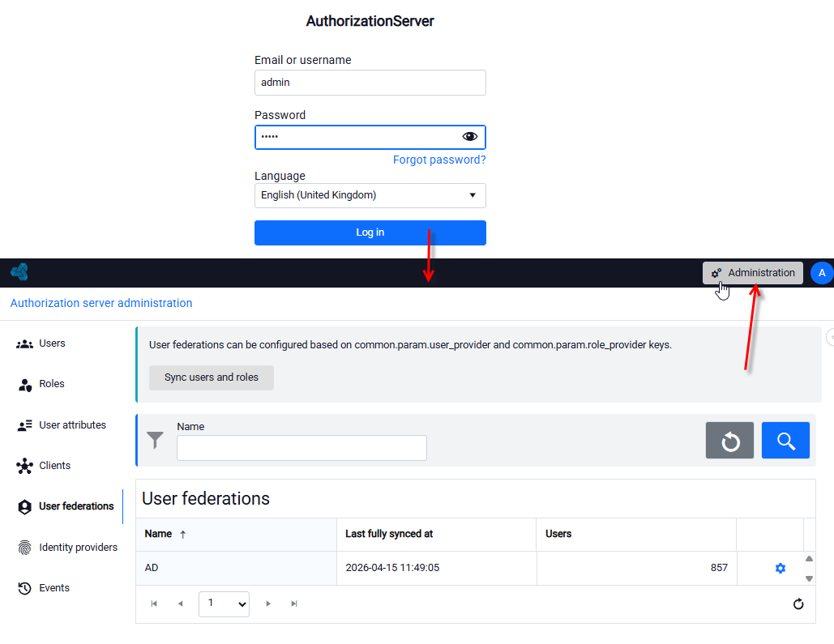Click the Users column header
This screenshot has height=644, width=834.
click(x=636, y=534)
